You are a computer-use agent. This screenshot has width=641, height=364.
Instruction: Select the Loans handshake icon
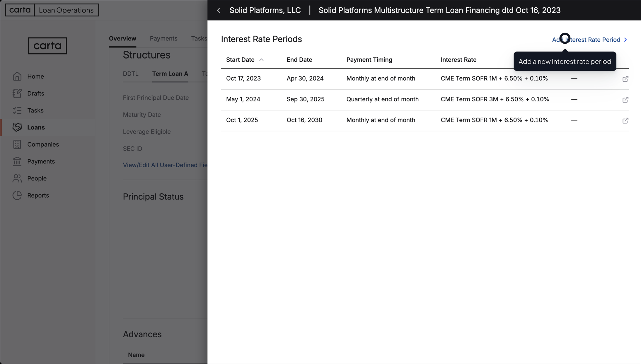tap(17, 127)
